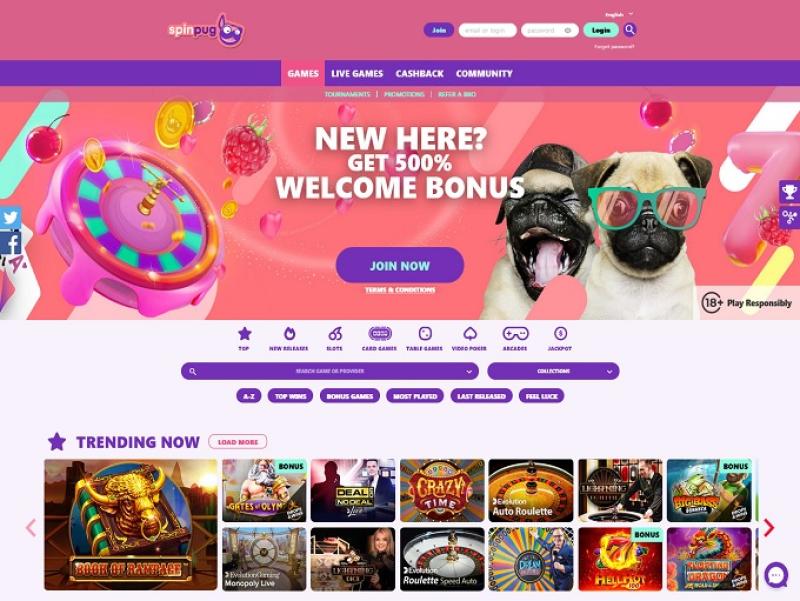The width and height of the screenshot is (800, 601).
Task: Open the search game or provider dropdown
Action: [330, 371]
